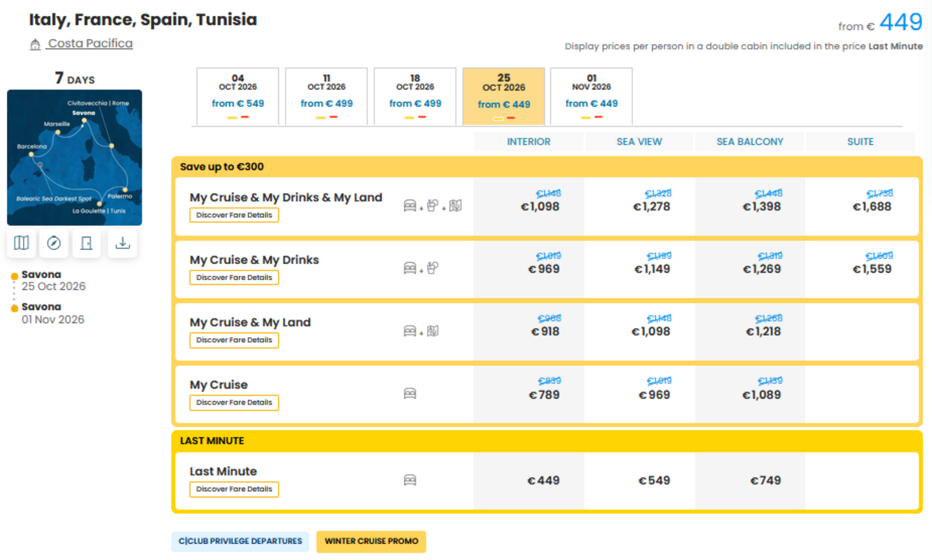Viewport: 932px width, 560px height.
Task: Open the itinerary map icon
Action: [22, 243]
